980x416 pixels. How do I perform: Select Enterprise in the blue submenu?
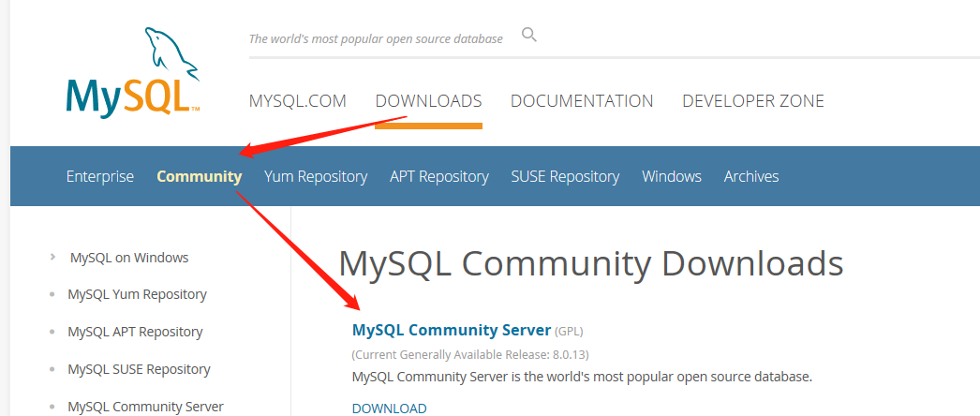click(x=100, y=177)
